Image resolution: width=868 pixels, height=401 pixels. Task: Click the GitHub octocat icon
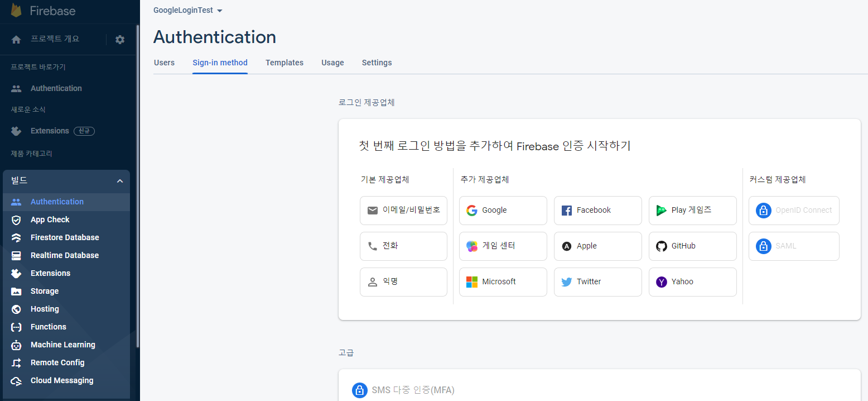(662, 246)
